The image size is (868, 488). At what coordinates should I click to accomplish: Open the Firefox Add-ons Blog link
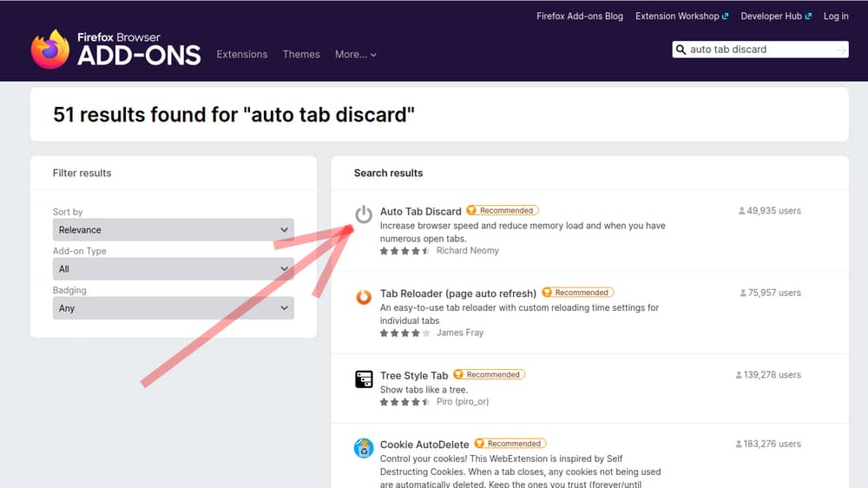tap(580, 16)
